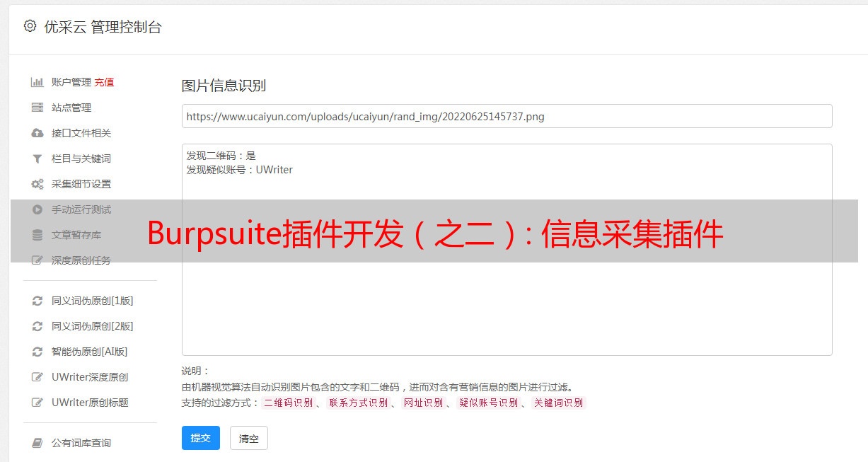The height and width of the screenshot is (462, 868).
Task: Click the 栏目与关键词 filter icon
Action: click(37, 158)
